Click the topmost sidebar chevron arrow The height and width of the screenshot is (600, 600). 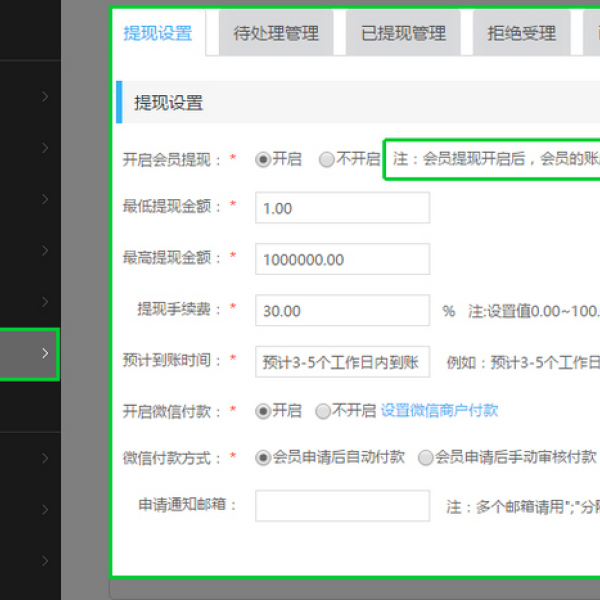point(45,97)
